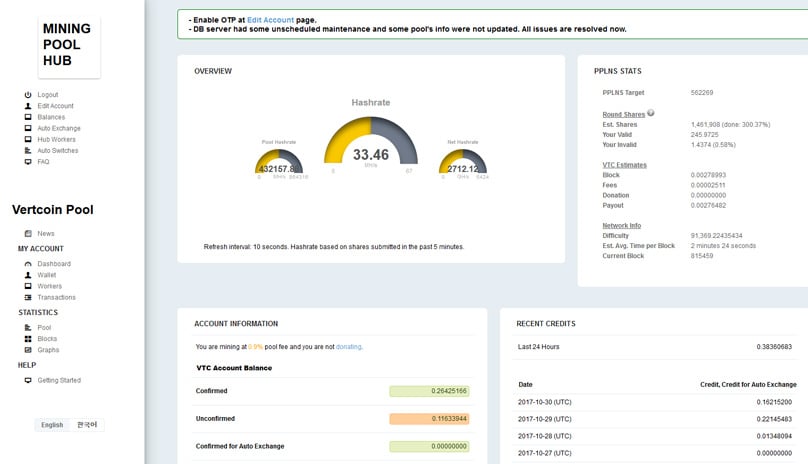The width and height of the screenshot is (808, 464).
Task: Click the PPLNS Target value 562269
Action: pyautogui.click(x=702, y=93)
